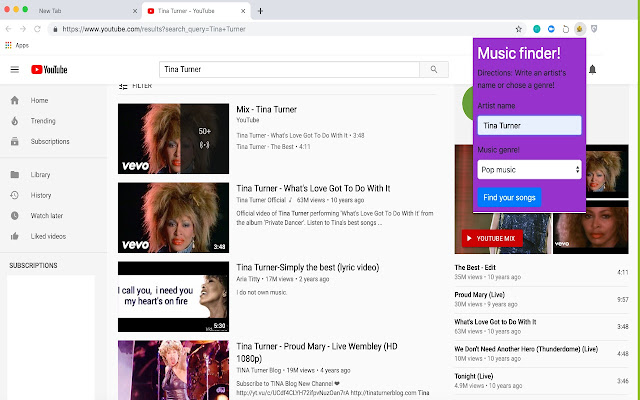
Task: Open Library in the sidebar
Action: coord(40,175)
